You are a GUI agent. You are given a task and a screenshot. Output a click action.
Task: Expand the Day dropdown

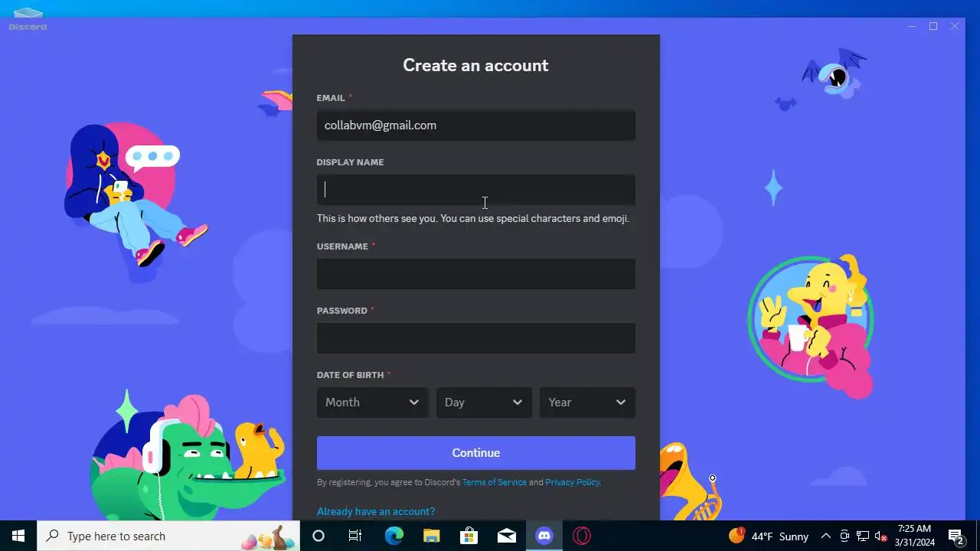click(484, 403)
